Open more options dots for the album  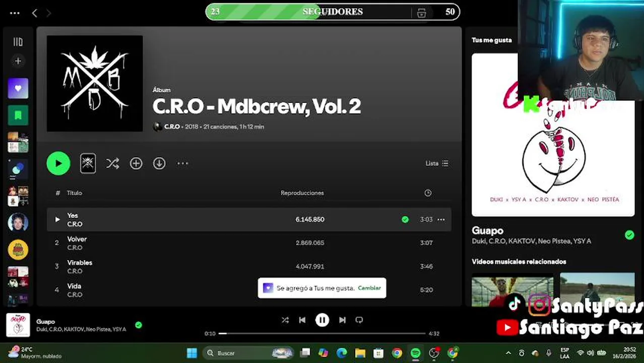tap(182, 163)
